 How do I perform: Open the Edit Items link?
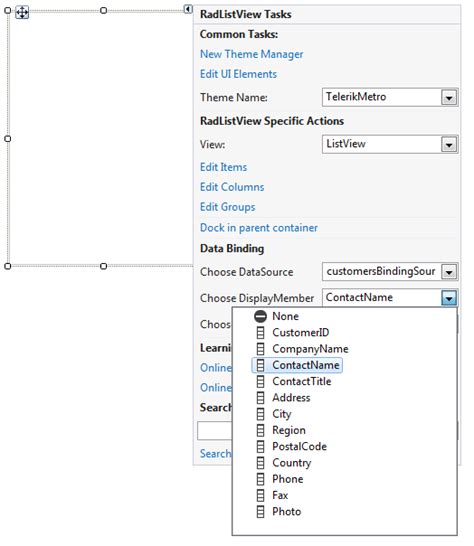tap(223, 167)
